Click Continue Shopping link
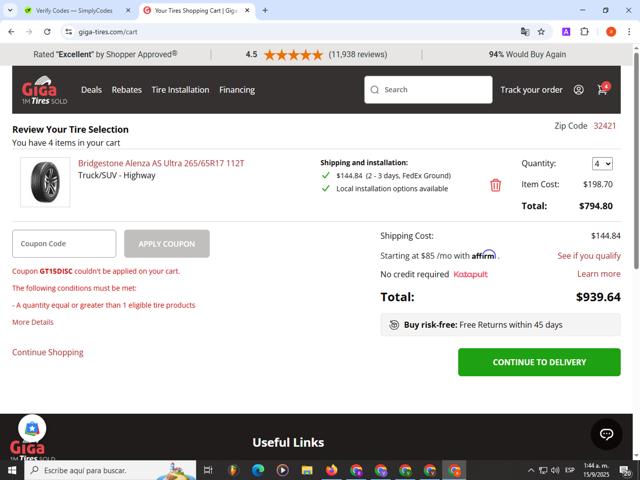This screenshot has height=480, width=640. (x=48, y=352)
